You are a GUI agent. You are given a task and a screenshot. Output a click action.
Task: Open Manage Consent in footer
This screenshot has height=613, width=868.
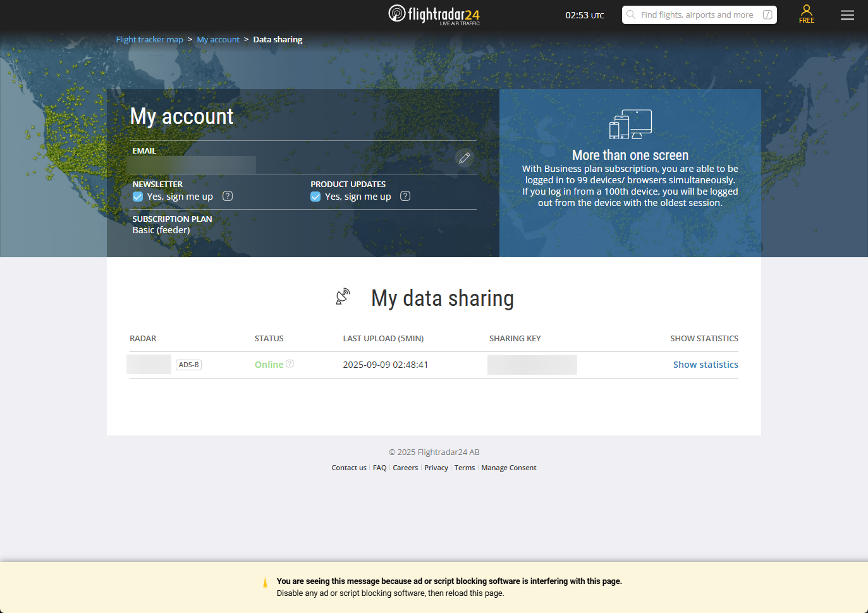(x=508, y=468)
